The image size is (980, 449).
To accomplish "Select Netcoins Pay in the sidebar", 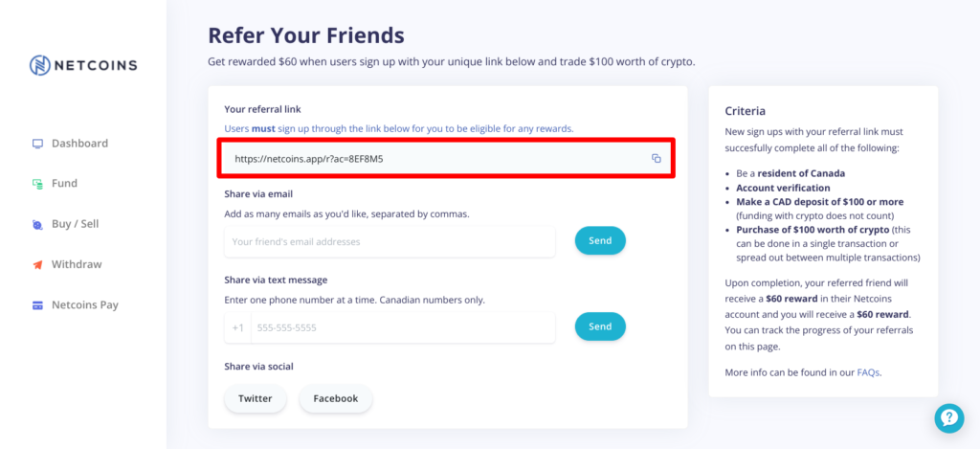I will click(x=85, y=305).
